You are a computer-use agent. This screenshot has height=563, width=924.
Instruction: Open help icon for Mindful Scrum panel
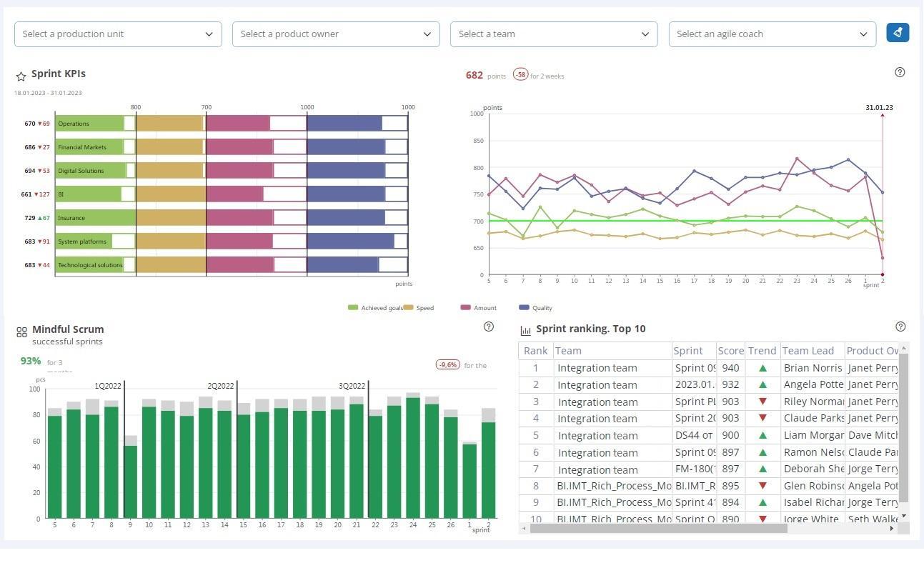point(488,327)
